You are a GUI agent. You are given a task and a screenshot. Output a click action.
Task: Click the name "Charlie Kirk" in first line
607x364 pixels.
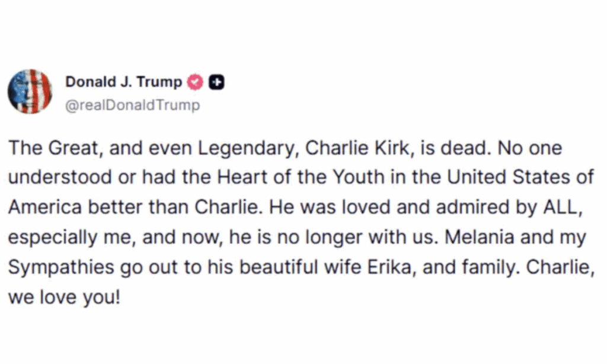point(357,148)
